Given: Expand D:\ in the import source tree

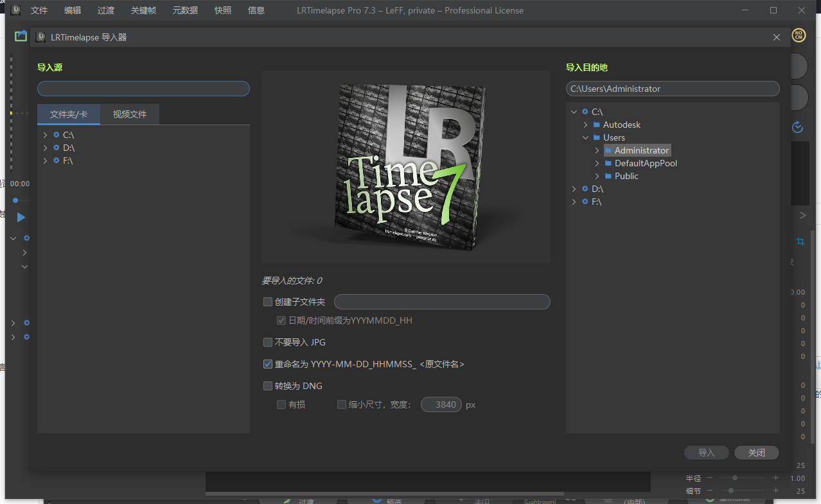Looking at the screenshot, I should tap(45, 148).
